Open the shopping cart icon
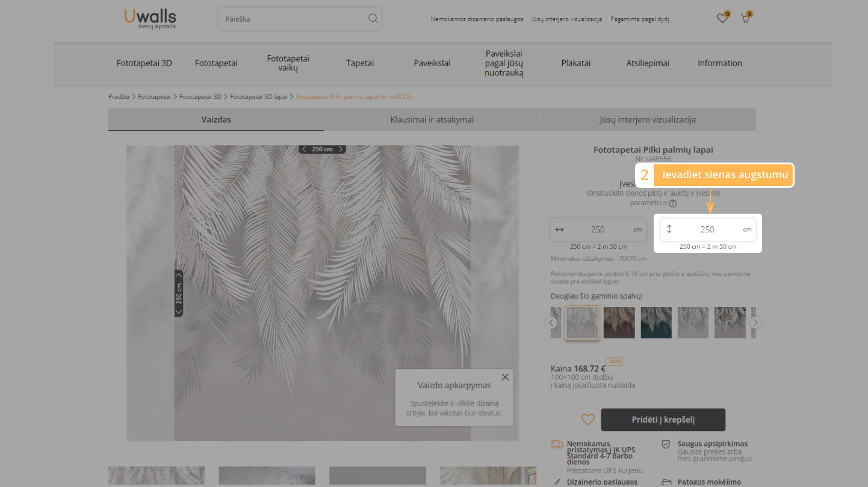This screenshot has width=868, height=487. [745, 19]
